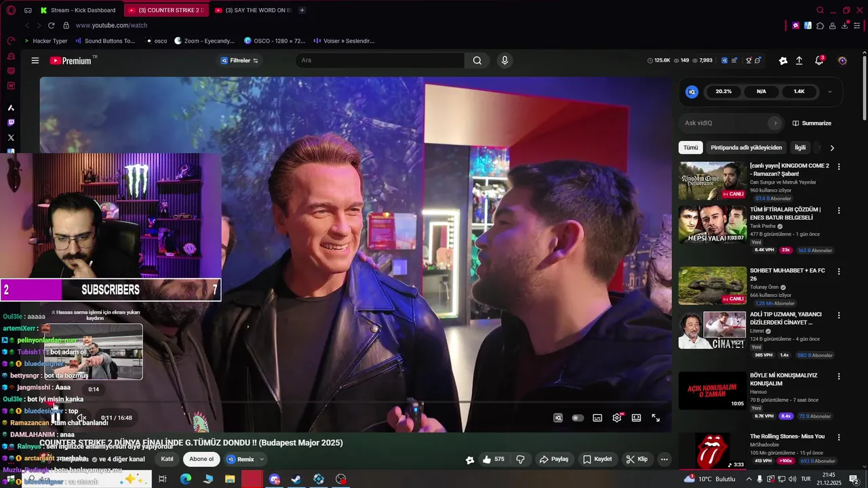
Task: Pause the video with the pause button
Action: 57,418
